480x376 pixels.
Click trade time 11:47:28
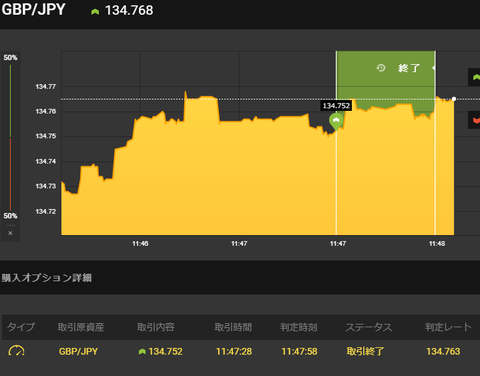pyautogui.click(x=234, y=351)
